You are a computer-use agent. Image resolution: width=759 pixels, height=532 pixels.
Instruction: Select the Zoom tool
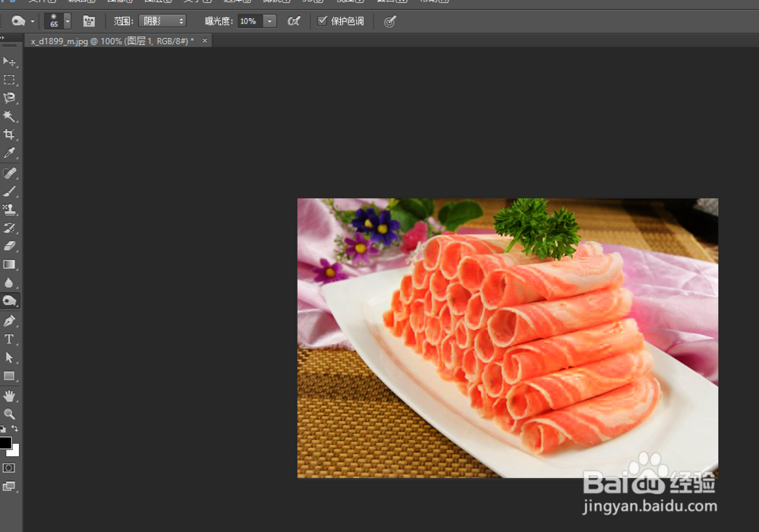click(x=9, y=414)
